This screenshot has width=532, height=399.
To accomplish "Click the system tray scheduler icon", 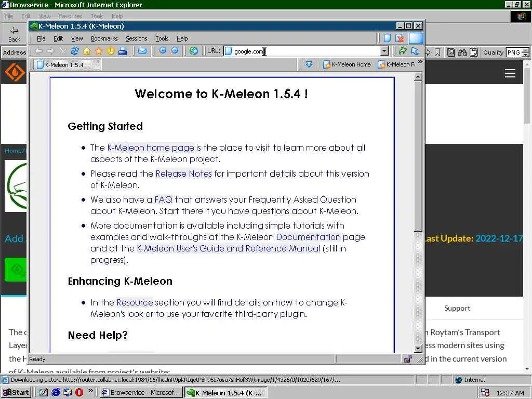I will click(485, 393).
